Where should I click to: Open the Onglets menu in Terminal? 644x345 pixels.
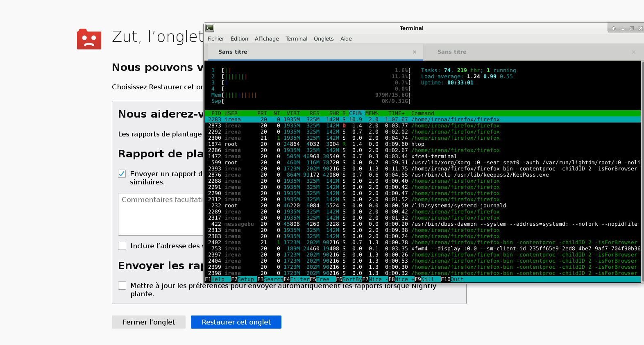(324, 39)
